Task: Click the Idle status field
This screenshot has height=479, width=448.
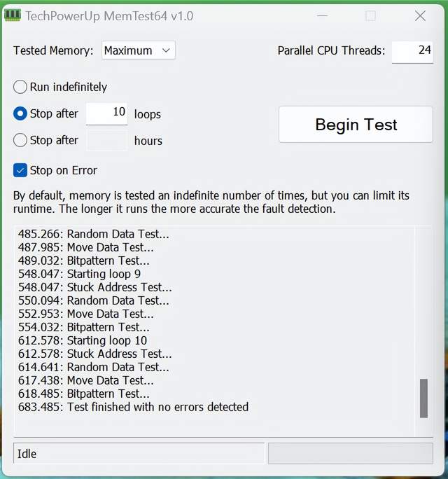Action: (x=139, y=453)
